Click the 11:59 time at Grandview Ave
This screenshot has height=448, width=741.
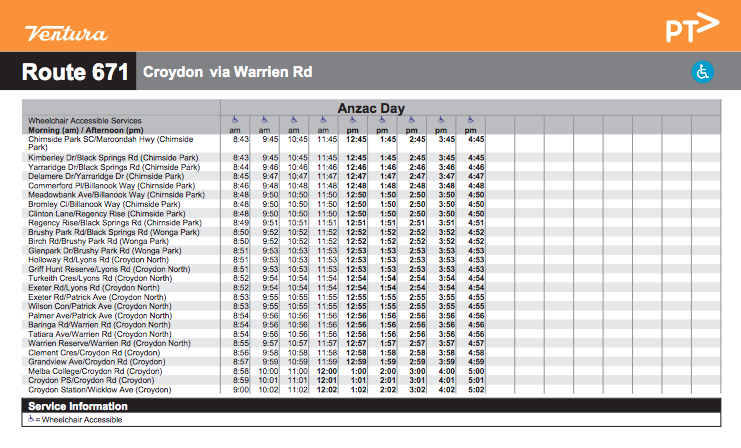point(327,362)
